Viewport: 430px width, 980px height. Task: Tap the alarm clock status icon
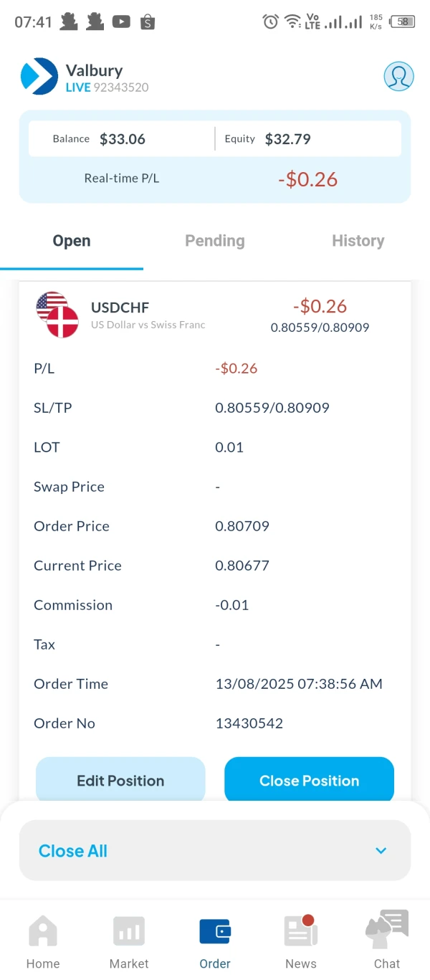click(271, 22)
